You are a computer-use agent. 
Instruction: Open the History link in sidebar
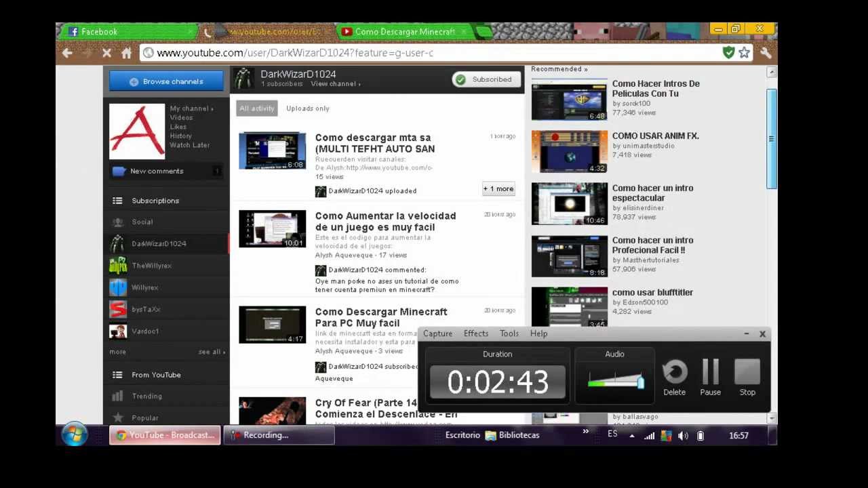181,136
